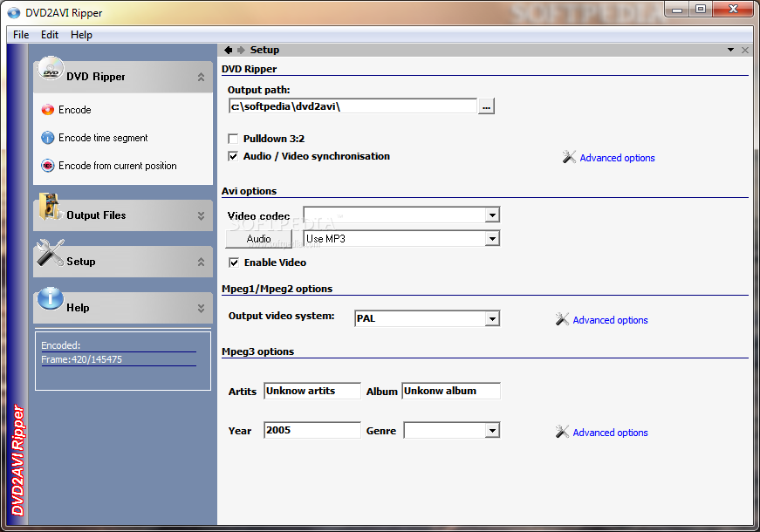
Task: Click the Help sidebar header label
Action: (x=78, y=308)
